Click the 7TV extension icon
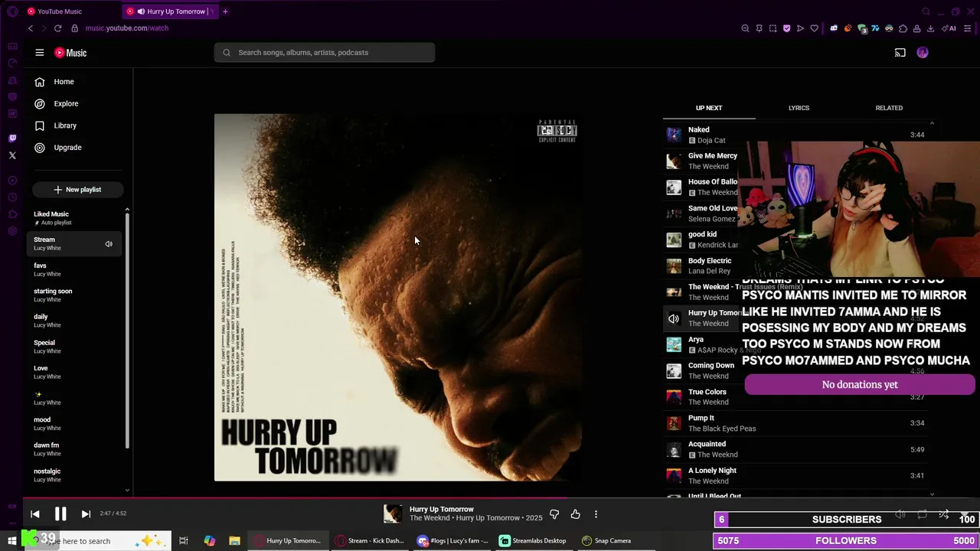Screen dimensions: 980x551 875,28
